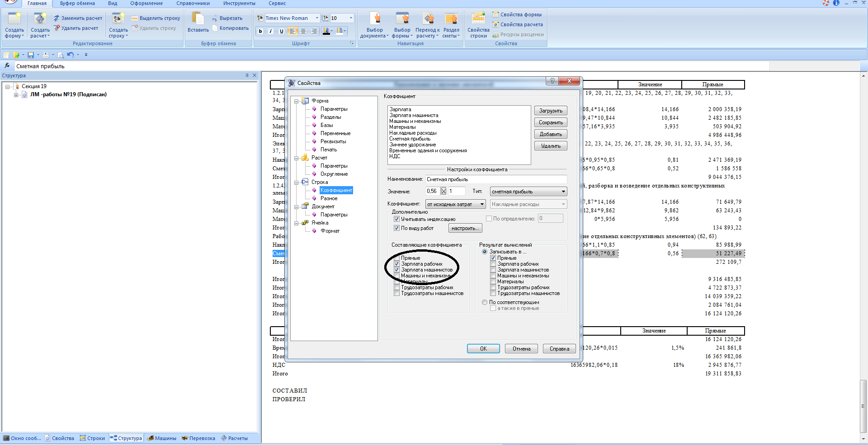
Task: Click the Вырезать (Cut) scissors icon
Action: 215,19
